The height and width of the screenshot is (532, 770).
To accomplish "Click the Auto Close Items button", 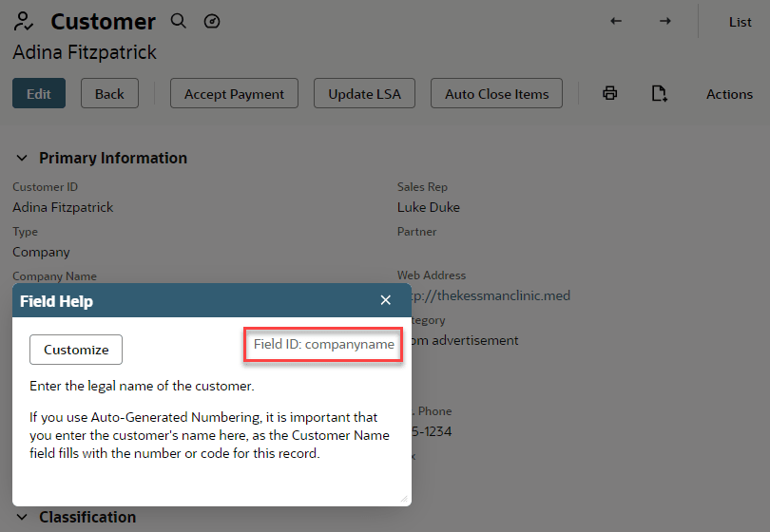I will click(x=496, y=93).
